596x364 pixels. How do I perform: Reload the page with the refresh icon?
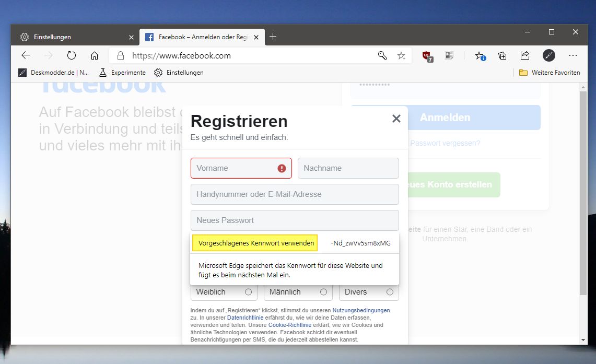(x=72, y=55)
